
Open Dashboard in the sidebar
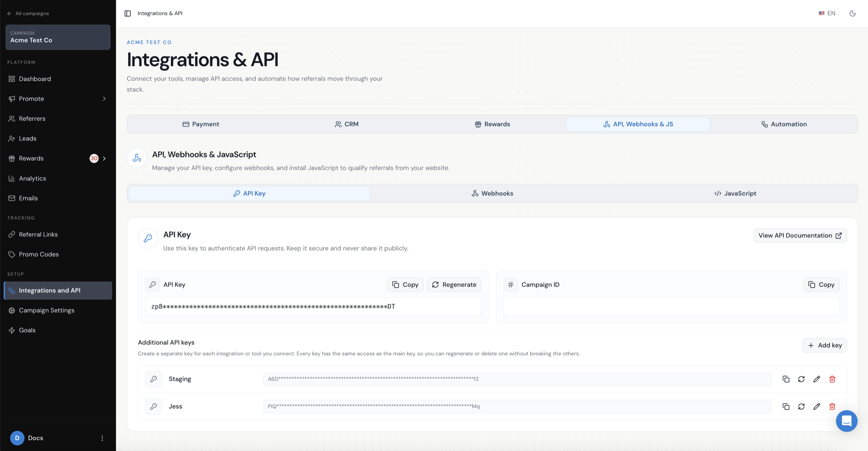[58, 79]
